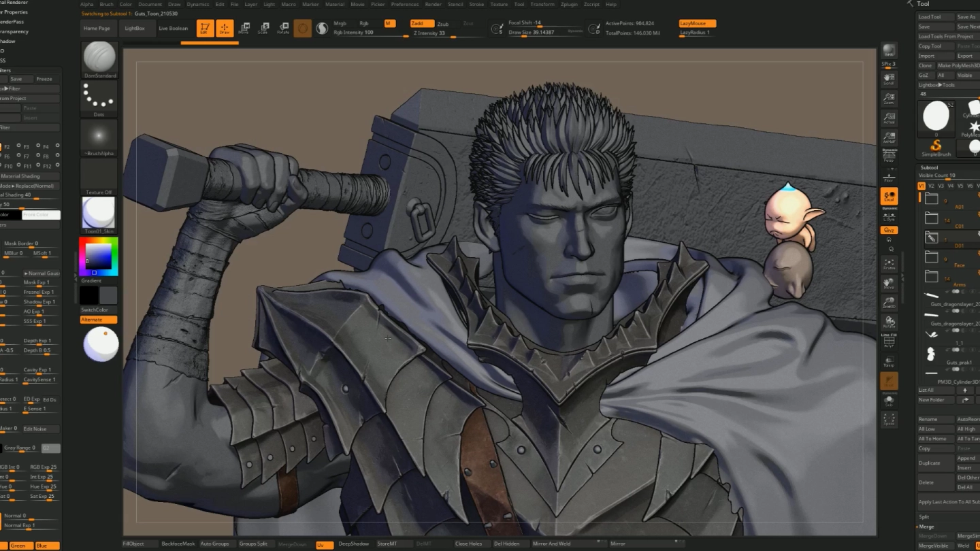Toggle the Floor grid
The width and height of the screenshot is (980, 551).
pos(889,177)
